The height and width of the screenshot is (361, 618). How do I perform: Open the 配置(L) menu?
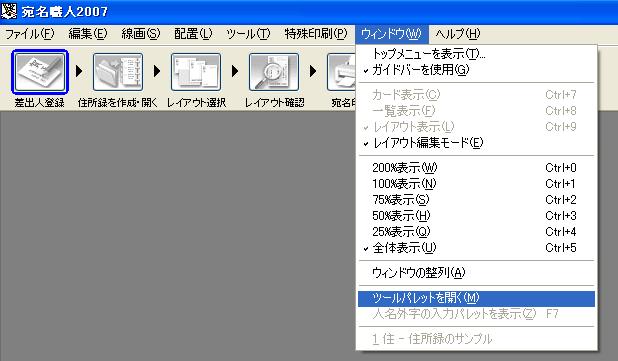pyautogui.click(x=193, y=34)
